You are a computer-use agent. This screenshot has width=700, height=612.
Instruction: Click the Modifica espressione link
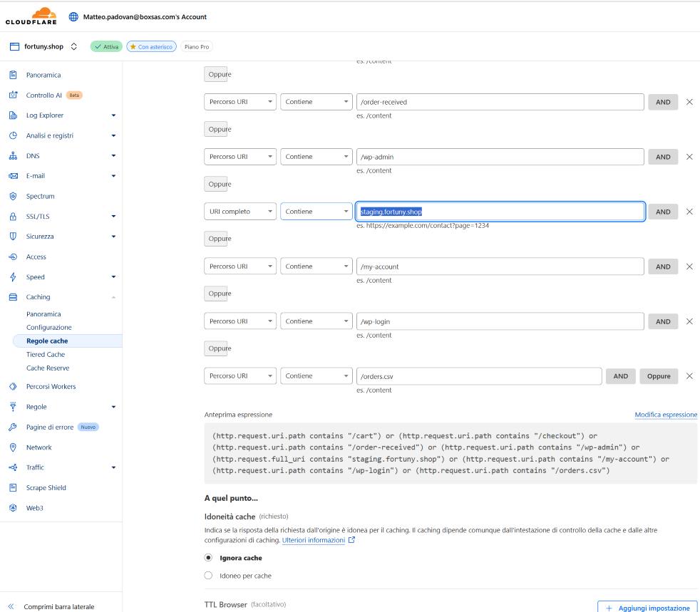pyautogui.click(x=665, y=415)
